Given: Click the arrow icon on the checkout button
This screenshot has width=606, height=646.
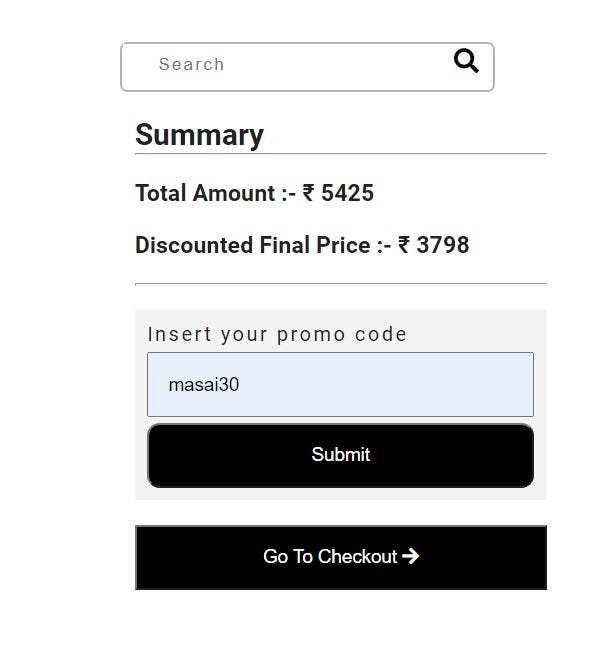Looking at the screenshot, I should point(410,556).
